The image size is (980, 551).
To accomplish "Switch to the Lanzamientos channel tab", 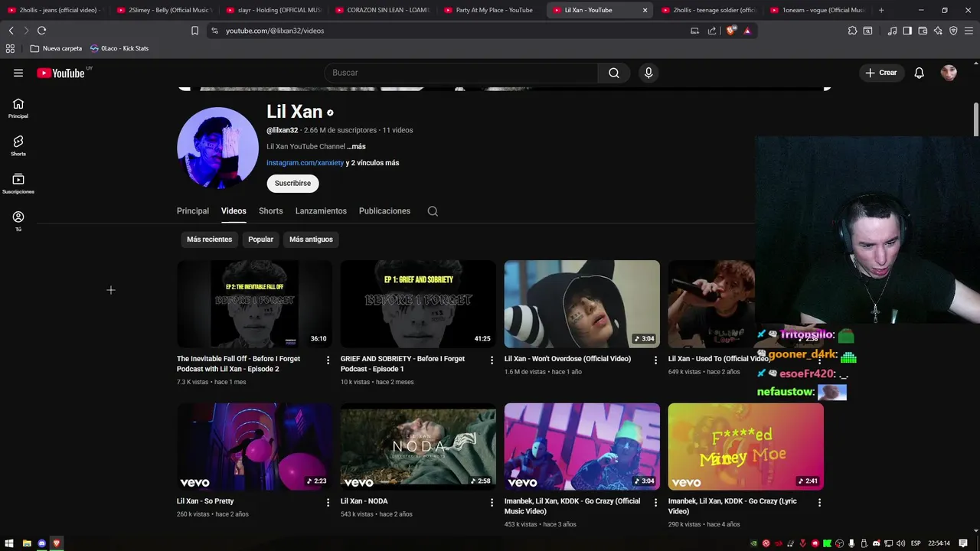I will click(321, 211).
